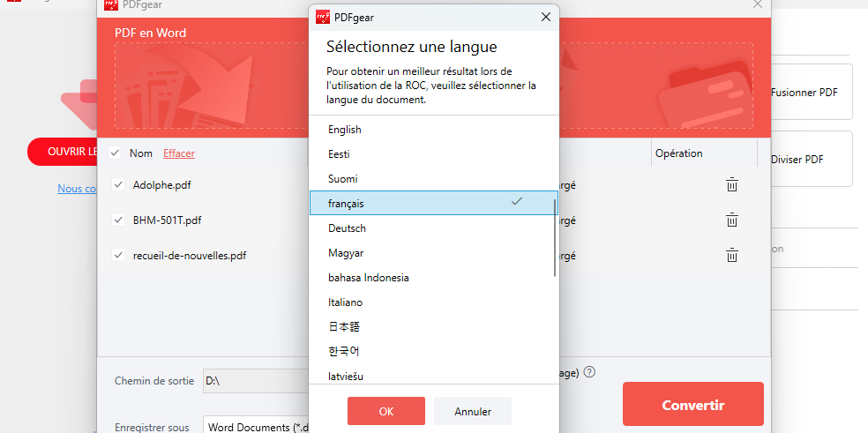Open the Enregistrer sous Word Documents dropdown
The image size is (868, 433).
pyautogui.click(x=257, y=425)
